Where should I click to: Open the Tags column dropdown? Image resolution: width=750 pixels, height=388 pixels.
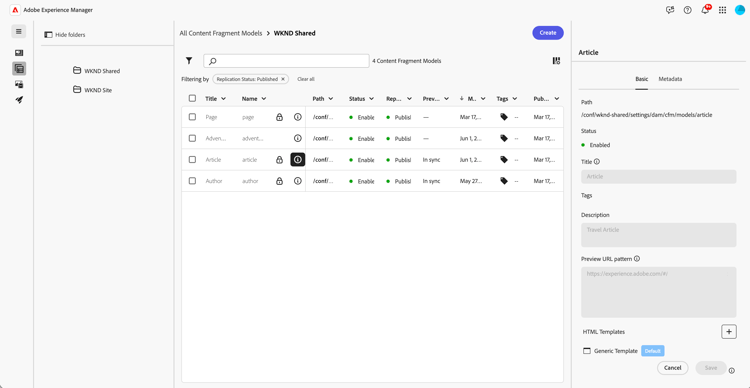click(x=514, y=99)
